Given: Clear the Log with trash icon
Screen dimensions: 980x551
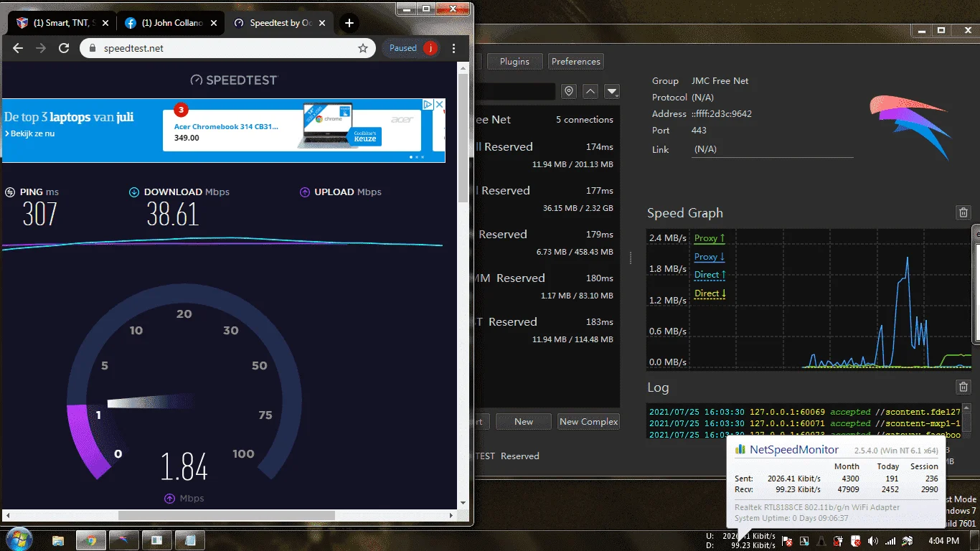Looking at the screenshot, I should coord(963,387).
